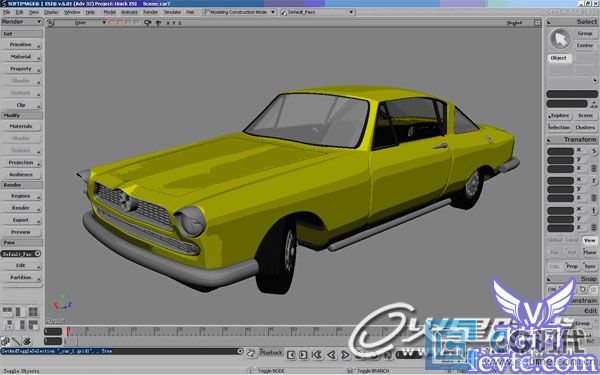Choose the single tall viewport layout icon
The height and width of the screenshot is (375, 600).
tap(19, 312)
